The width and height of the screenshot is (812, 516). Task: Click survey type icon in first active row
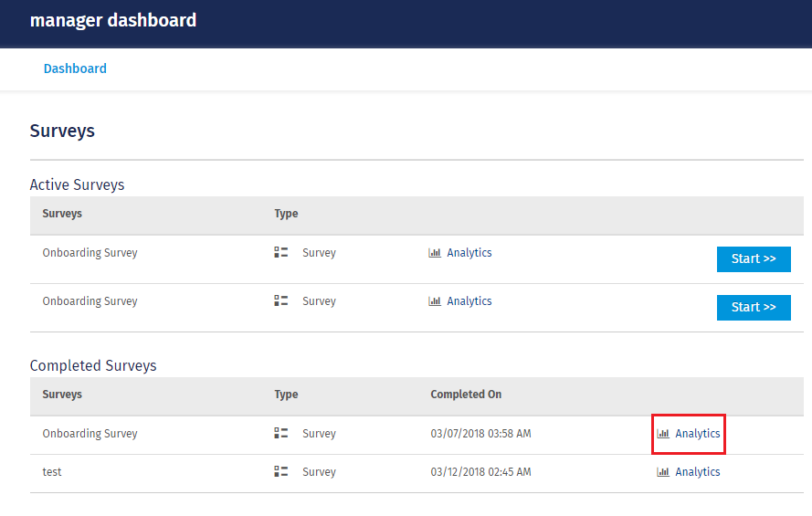tap(281, 253)
